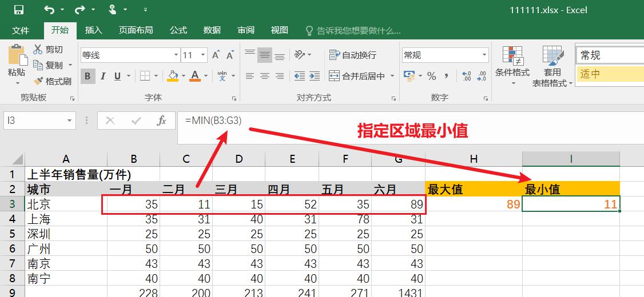644x297 pixels.
Task: Cancel formula entry with the X button
Action: (110, 121)
